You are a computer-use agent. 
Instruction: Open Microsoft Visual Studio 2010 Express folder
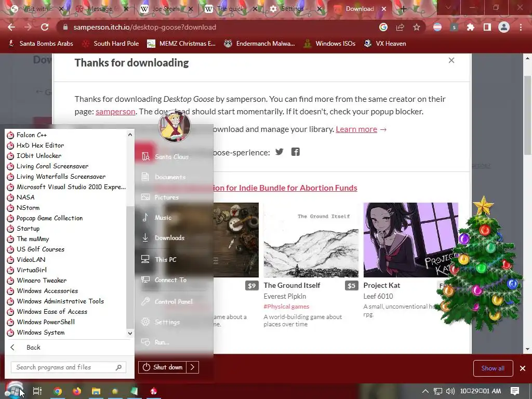[65, 187]
